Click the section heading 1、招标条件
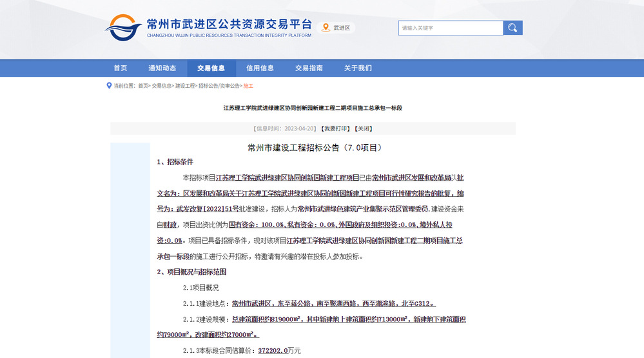 [x=175, y=162]
